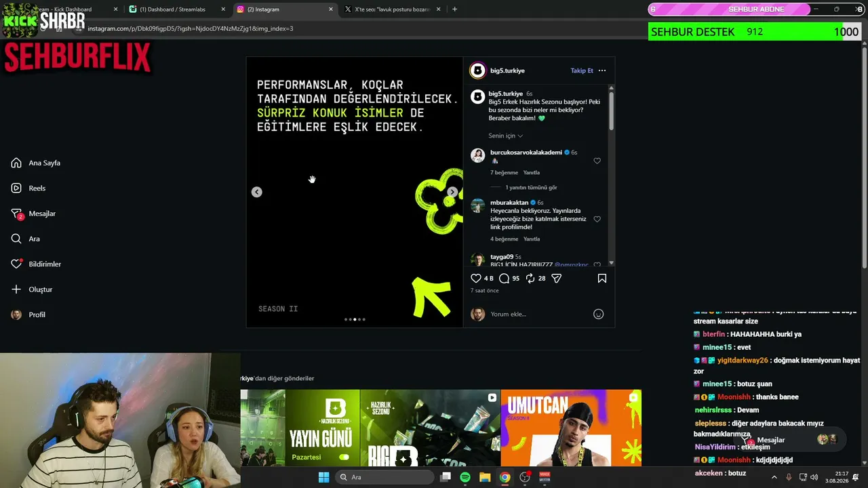View '7 beğenme' likes on burcukosarvokalakademi's comment
Screen dimensions: 868x488
click(x=504, y=172)
